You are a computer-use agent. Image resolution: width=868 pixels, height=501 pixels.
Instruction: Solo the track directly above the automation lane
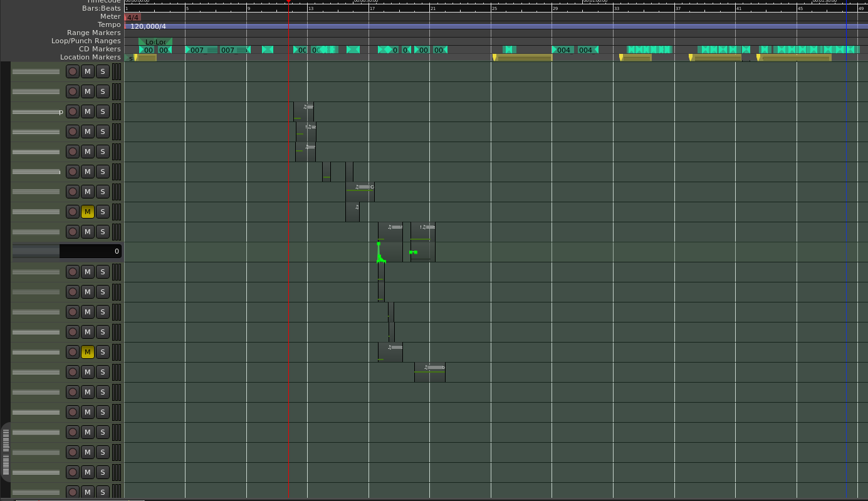coord(103,232)
